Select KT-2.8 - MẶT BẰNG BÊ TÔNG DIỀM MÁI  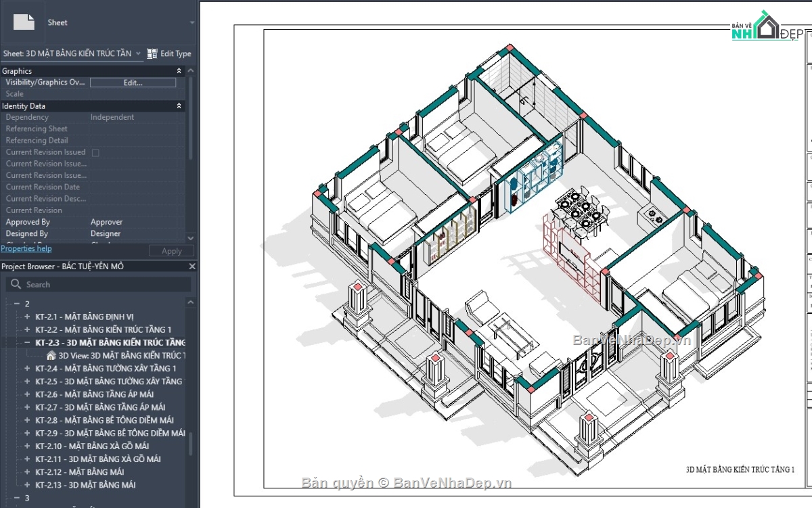tap(104, 420)
